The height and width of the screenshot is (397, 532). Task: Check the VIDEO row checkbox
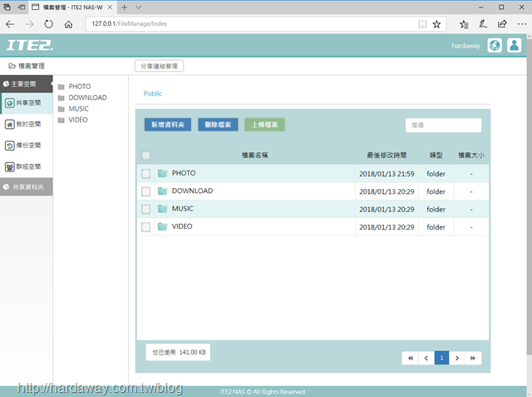(146, 226)
